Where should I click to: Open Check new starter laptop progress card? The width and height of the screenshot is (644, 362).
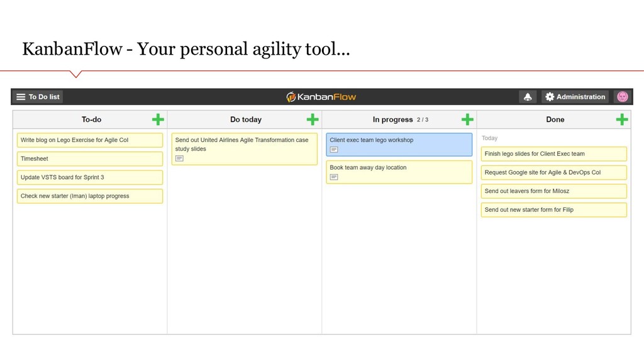click(90, 196)
